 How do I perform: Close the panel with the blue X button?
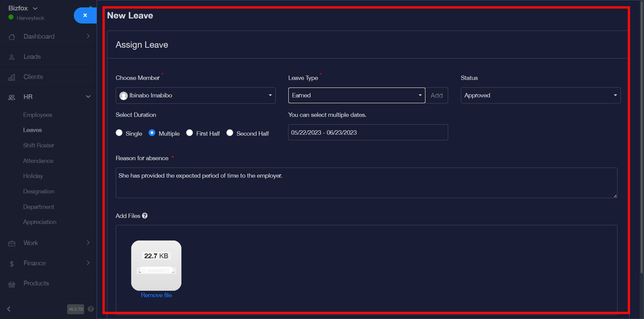[85, 15]
